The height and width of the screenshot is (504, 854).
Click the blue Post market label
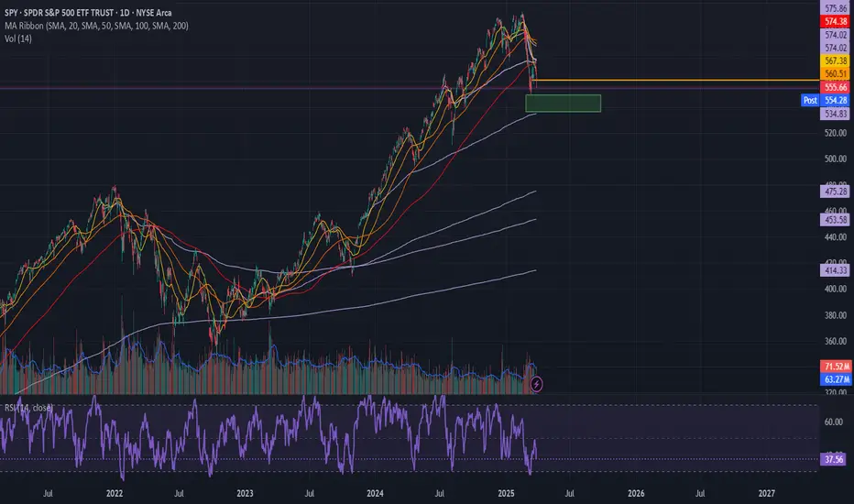tap(810, 100)
